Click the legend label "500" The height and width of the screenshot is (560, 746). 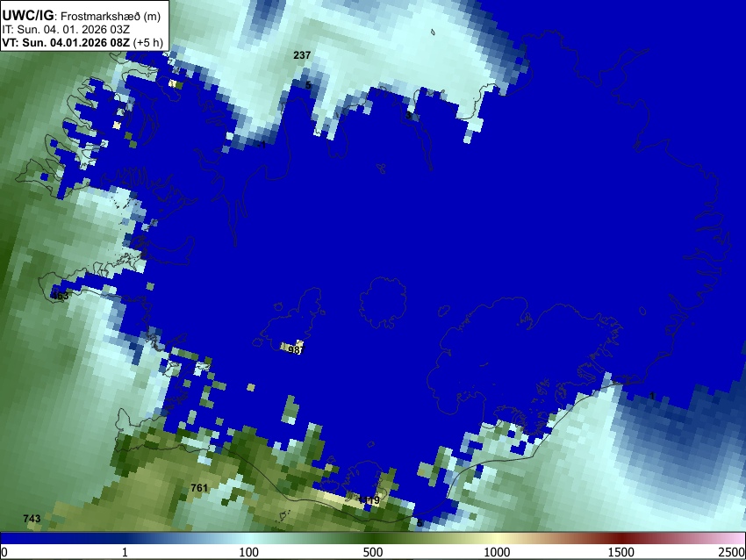click(372, 552)
